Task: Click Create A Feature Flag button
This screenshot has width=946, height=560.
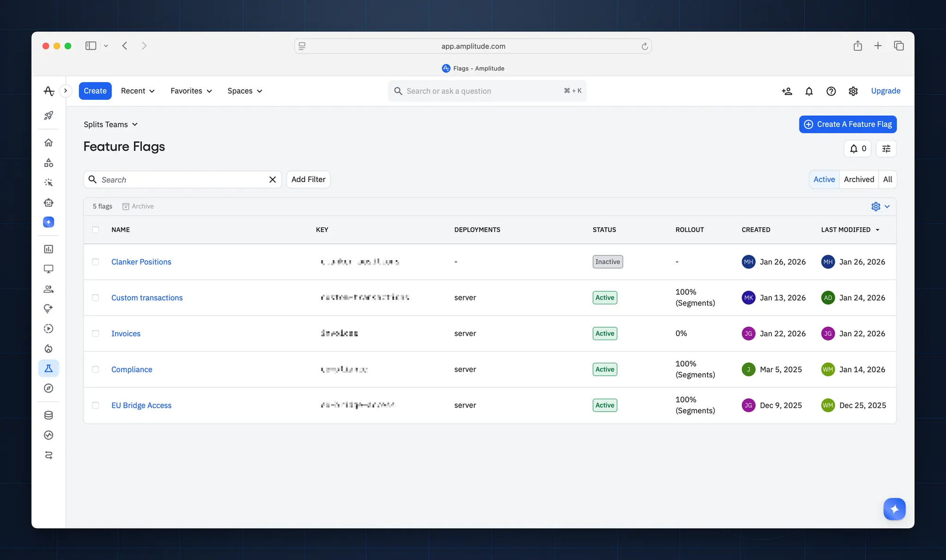Action: 848,124
